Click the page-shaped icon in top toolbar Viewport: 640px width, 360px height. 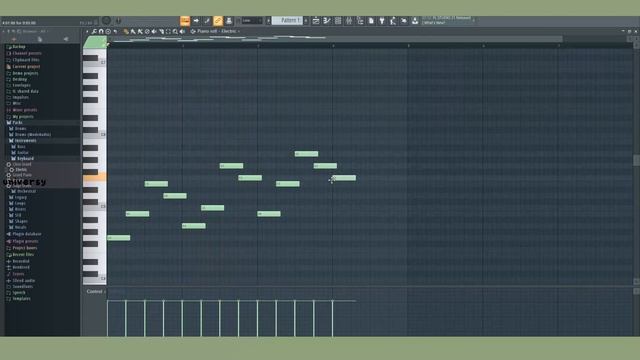click(x=371, y=20)
